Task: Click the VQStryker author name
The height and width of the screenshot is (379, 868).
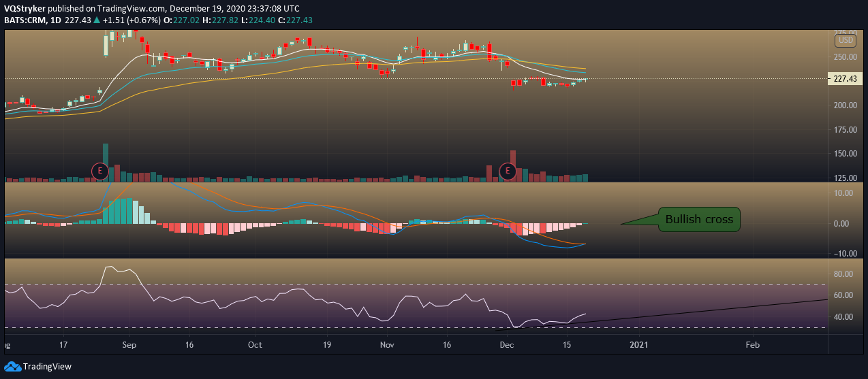Action: (x=26, y=9)
